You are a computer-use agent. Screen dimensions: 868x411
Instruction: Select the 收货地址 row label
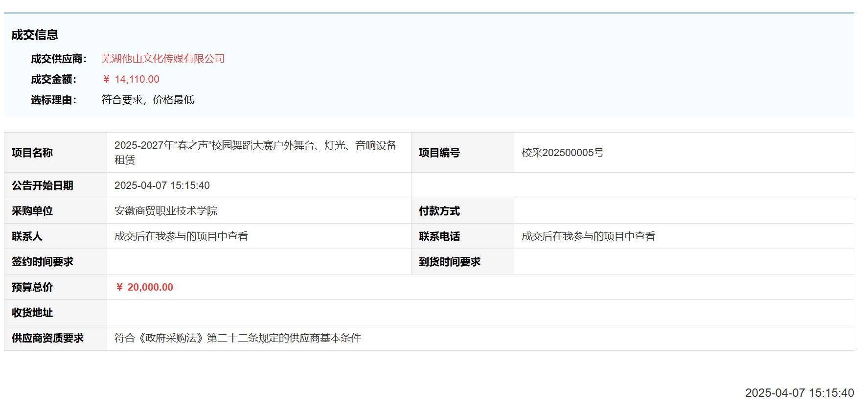coord(32,313)
